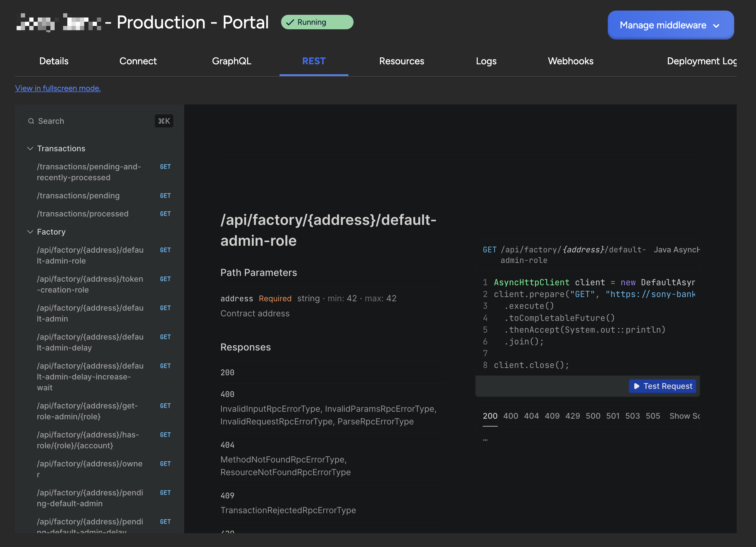This screenshot has height=547, width=756.
Task: Switch to the GraphQL tab
Action: click(x=231, y=61)
